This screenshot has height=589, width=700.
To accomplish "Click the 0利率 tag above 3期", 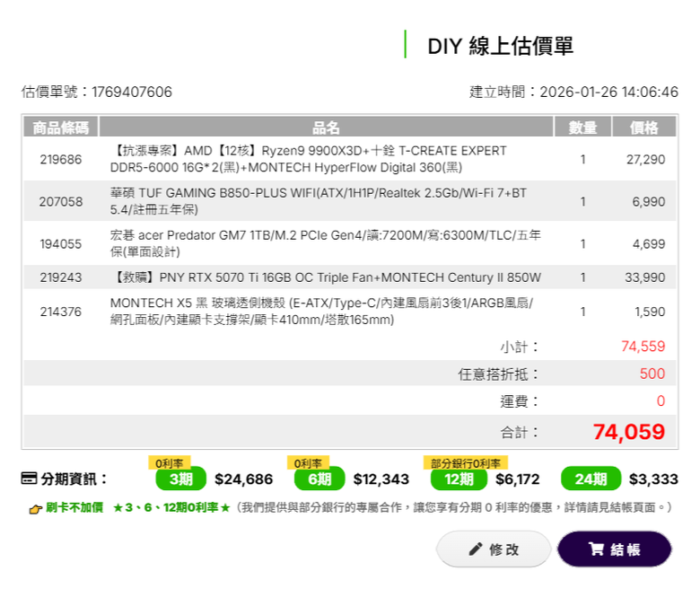I will click(170, 463).
